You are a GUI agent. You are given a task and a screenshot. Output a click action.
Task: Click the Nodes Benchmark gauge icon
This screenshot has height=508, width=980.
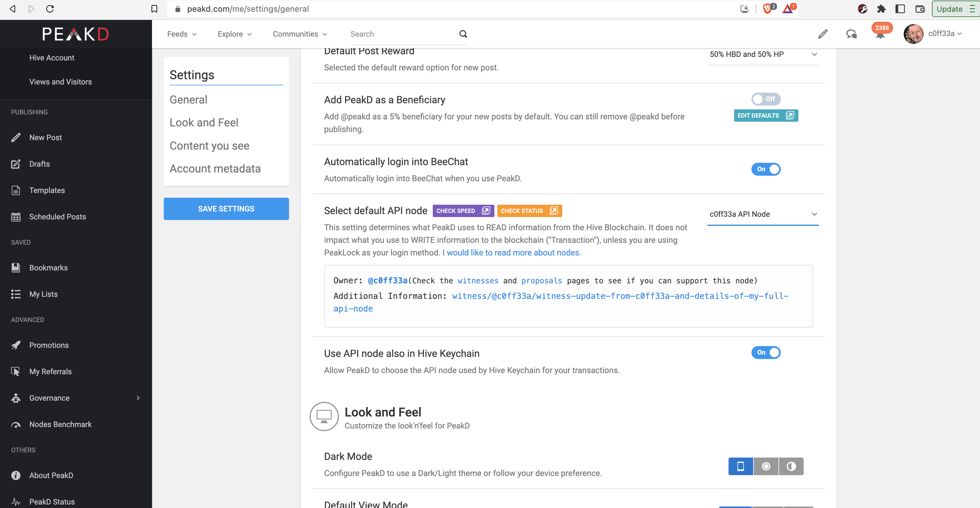coord(16,425)
